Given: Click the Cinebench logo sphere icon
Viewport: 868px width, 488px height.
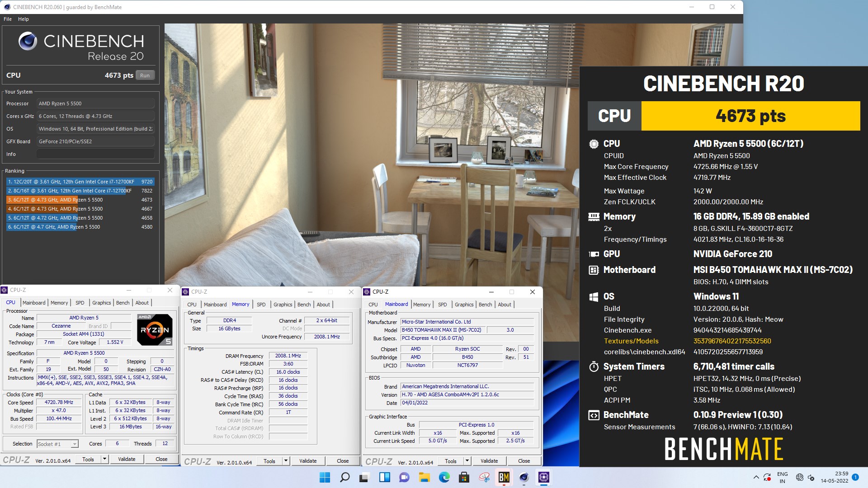Looking at the screenshot, I should pos(28,41).
